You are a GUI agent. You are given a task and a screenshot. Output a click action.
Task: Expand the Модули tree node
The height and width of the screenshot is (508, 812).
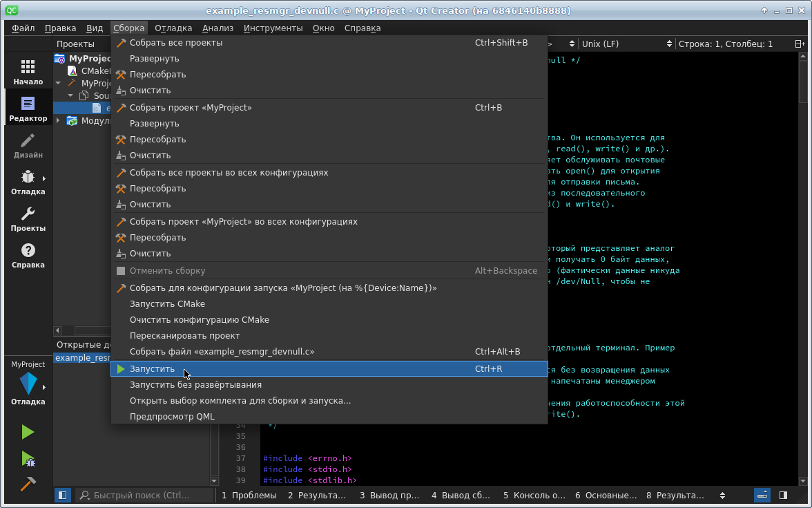click(58, 121)
